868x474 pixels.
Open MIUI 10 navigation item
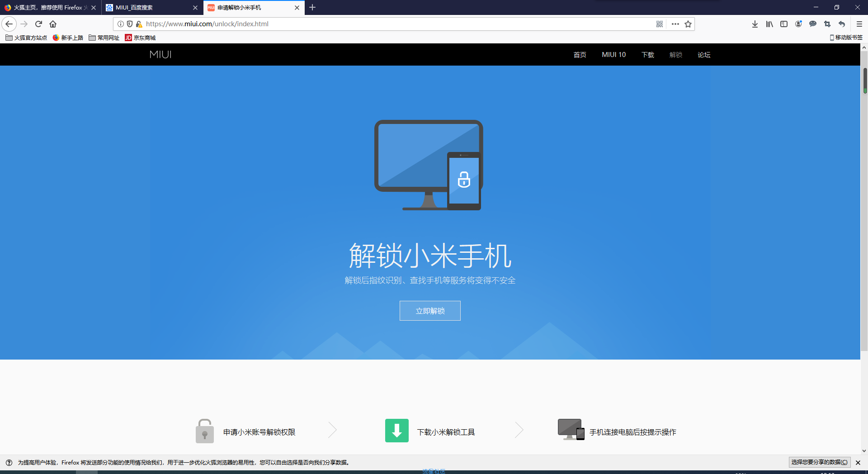(614, 55)
